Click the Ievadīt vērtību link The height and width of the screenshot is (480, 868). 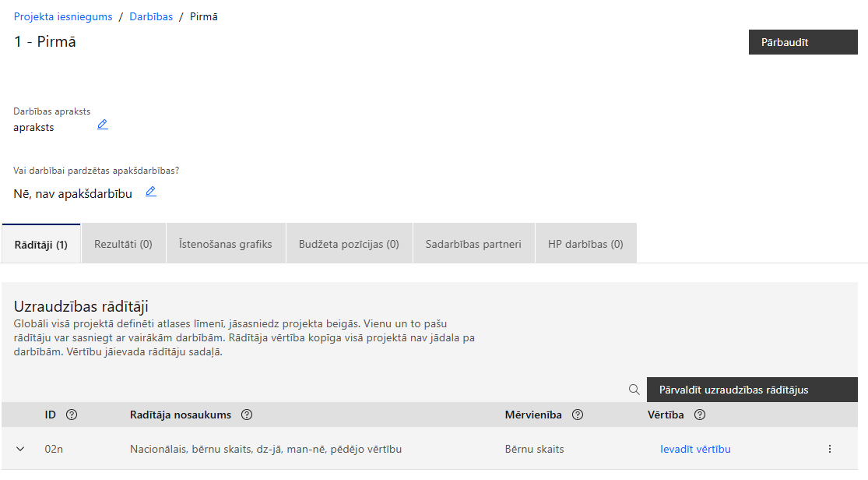pos(695,449)
